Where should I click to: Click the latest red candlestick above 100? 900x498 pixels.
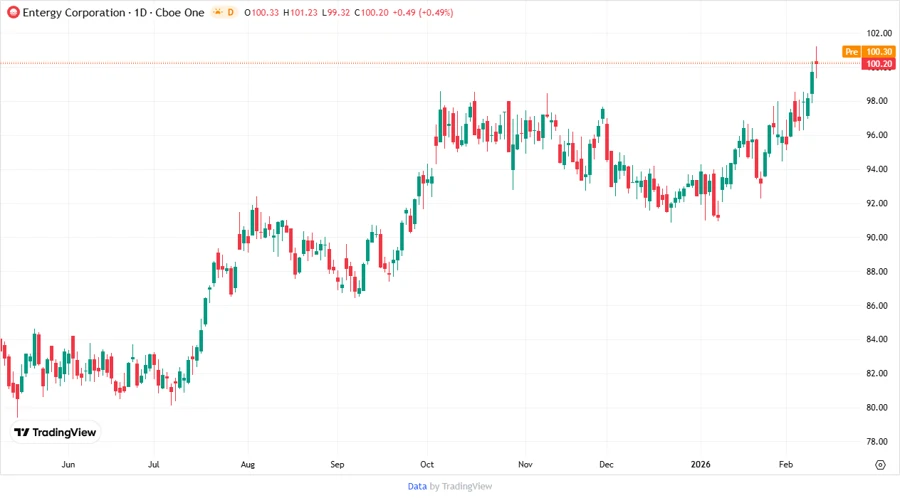816,62
